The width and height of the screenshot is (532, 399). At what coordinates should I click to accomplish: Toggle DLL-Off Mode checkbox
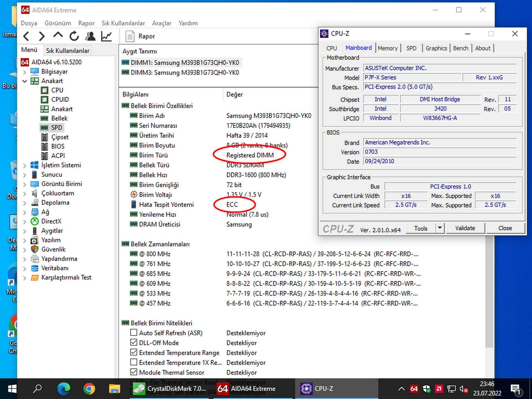click(134, 342)
